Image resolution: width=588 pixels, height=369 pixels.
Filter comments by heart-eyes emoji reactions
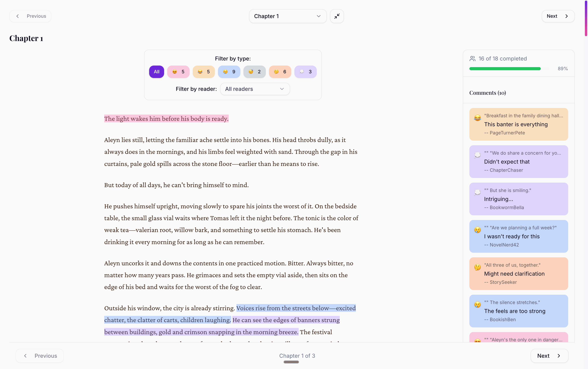tap(178, 72)
